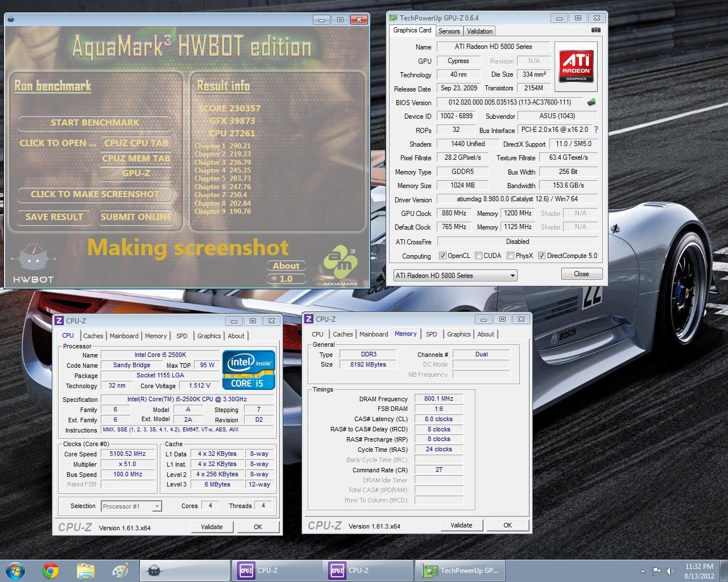
Task: Open Memory tab in left CPU-Z window
Action: (x=156, y=336)
